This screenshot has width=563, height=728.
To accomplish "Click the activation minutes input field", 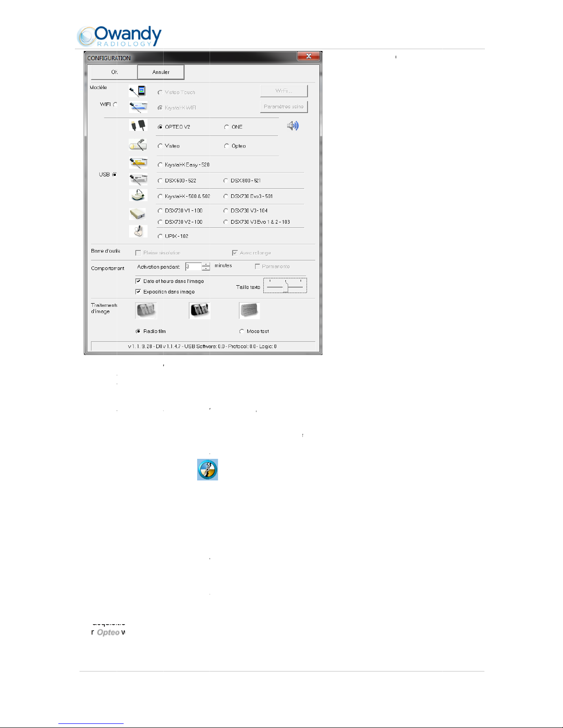I will (x=193, y=267).
